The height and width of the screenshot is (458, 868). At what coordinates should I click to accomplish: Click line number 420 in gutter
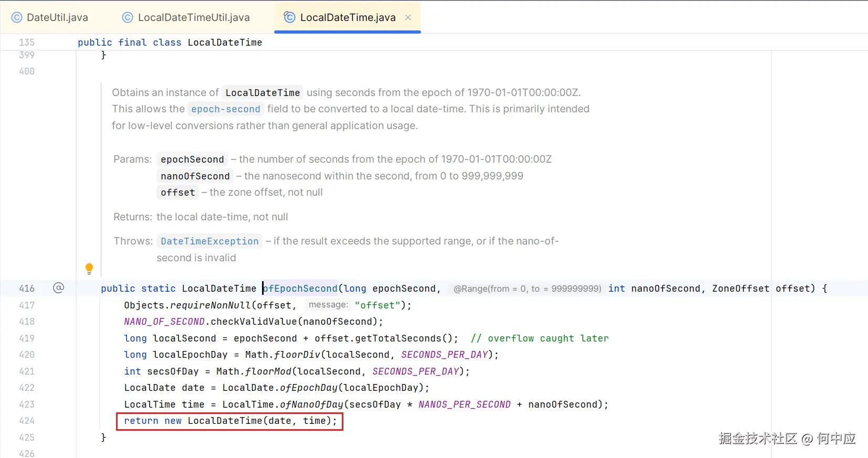(x=27, y=355)
